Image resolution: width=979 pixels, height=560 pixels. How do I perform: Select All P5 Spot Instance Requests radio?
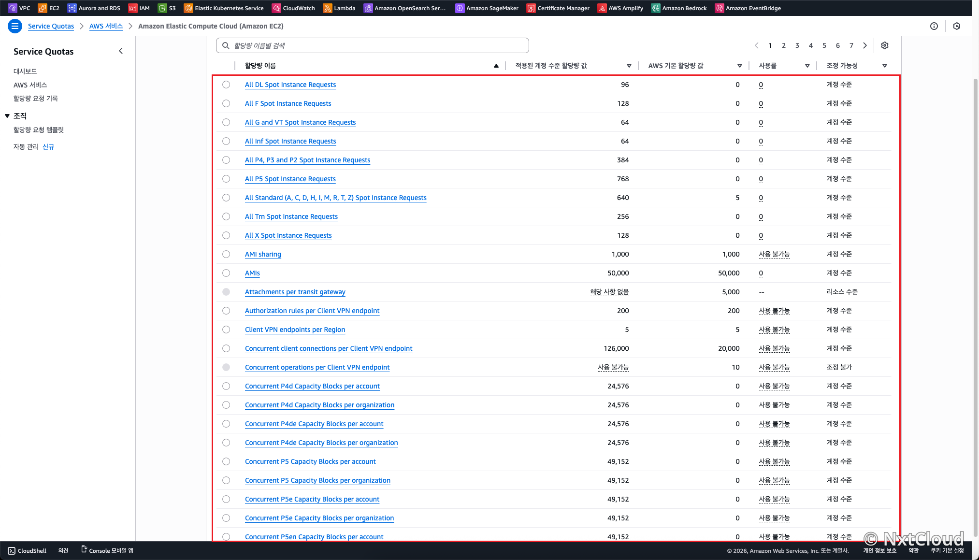click(226, 179)
